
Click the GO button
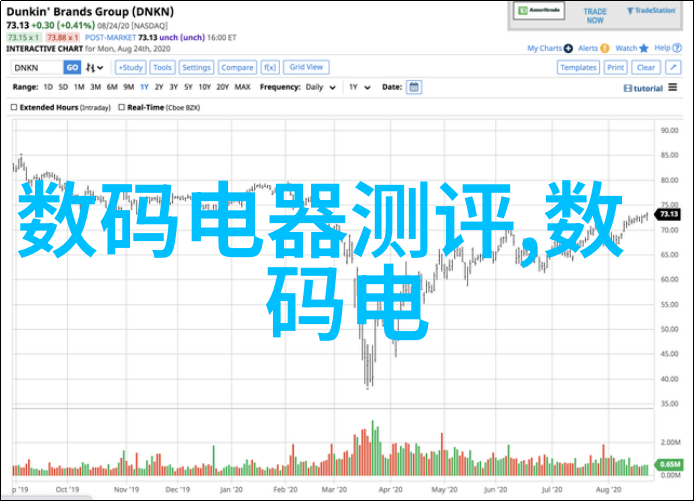point(72,67)
